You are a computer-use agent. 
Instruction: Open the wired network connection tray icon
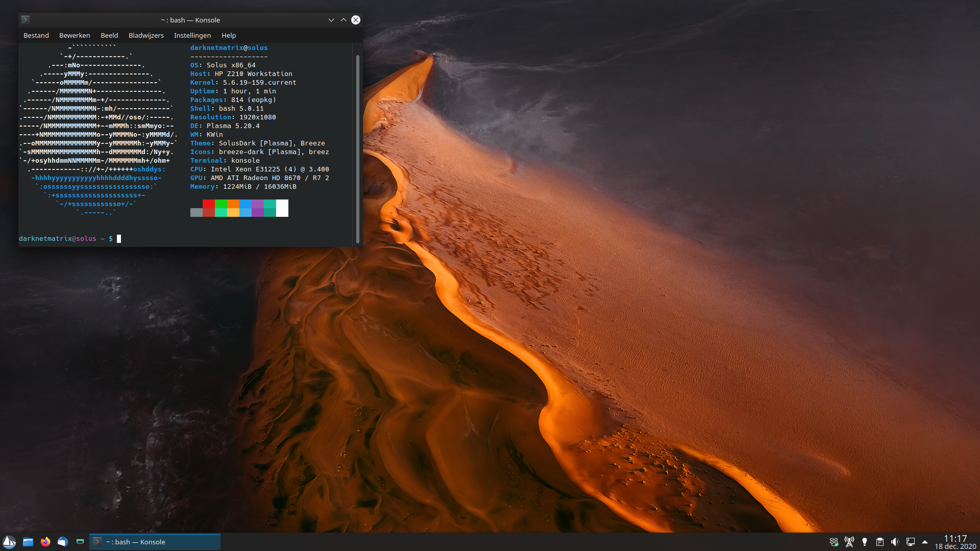point(910,542)
